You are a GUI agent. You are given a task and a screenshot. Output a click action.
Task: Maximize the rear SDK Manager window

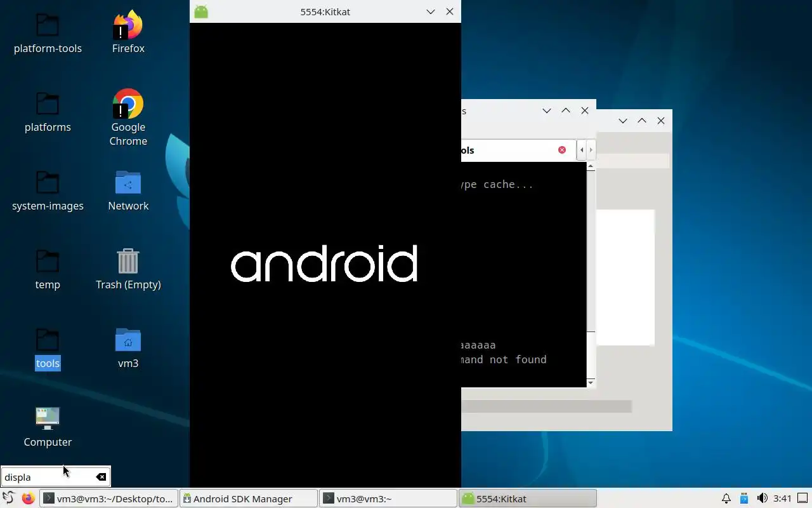point(642,121)
